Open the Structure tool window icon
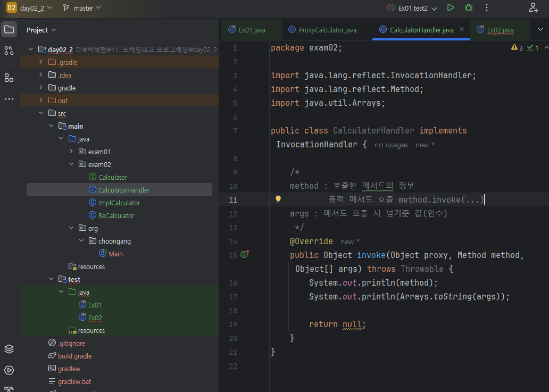This screenshot has width=549, height=392. (9, 78)
